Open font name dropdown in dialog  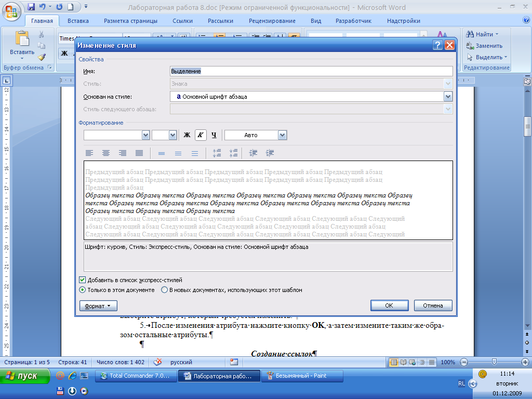145,135
